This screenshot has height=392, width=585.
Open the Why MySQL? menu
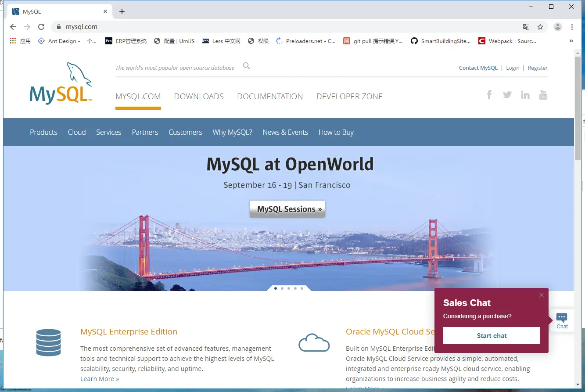point(233,132)
